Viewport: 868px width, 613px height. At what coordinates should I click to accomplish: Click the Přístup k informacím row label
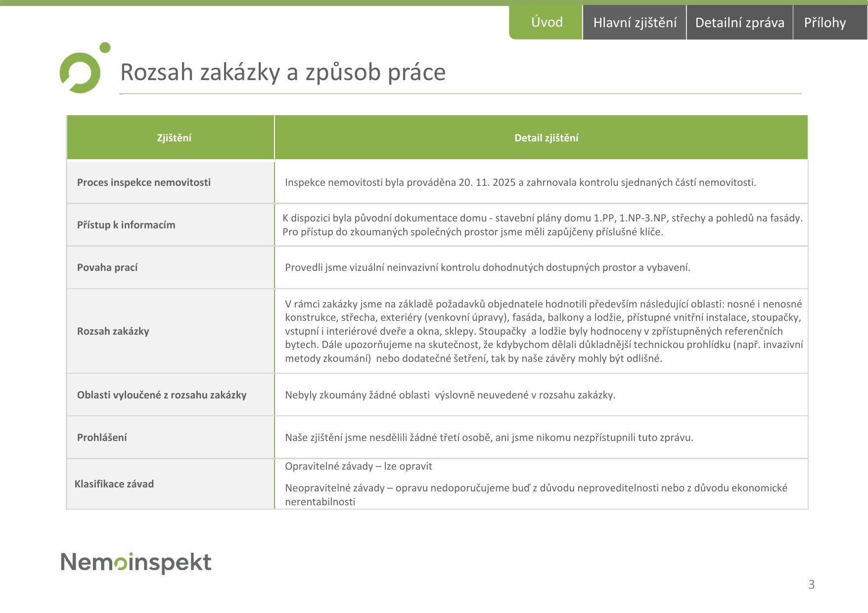[126, 225]
